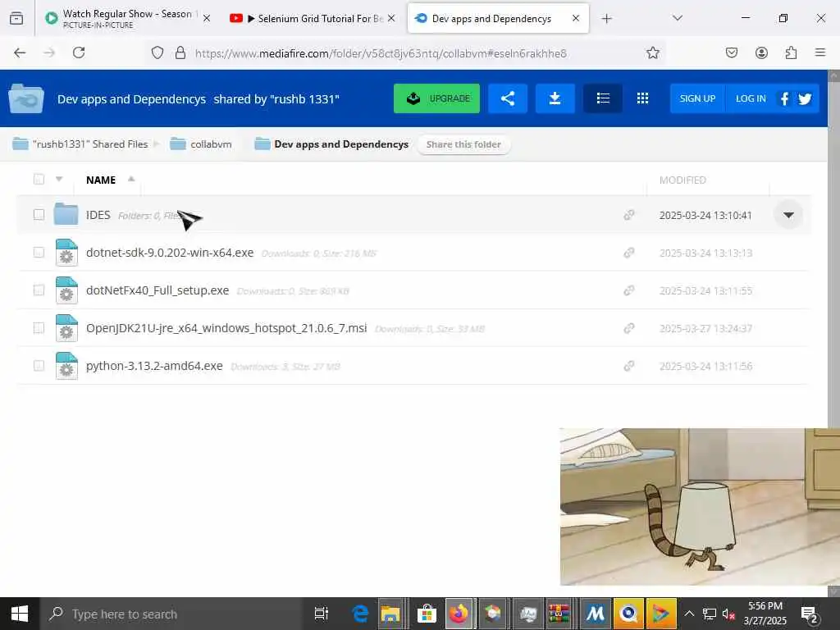Close the Watch Regular Show tab

[206, 18]
